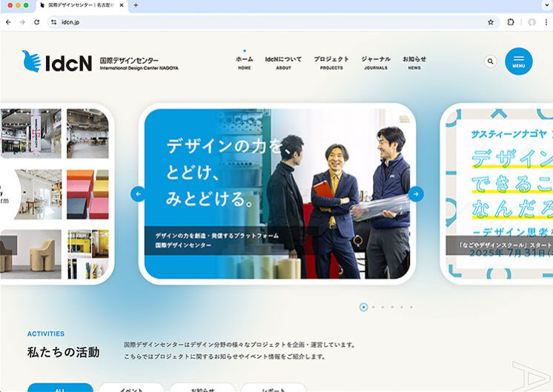Advance carousel with right arrow button

coord(416,194)
